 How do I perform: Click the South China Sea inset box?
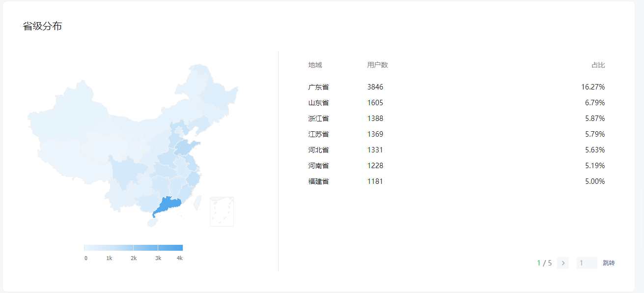222,211
